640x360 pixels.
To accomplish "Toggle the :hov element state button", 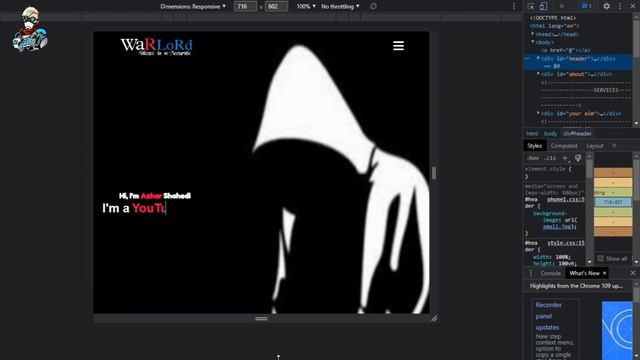I will tap(533, 158).
